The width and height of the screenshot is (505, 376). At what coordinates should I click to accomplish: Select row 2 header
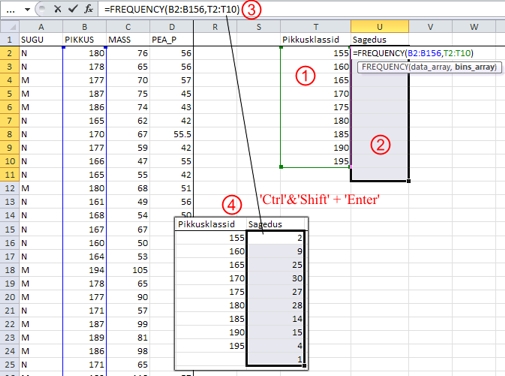click(x=10, y=53)
